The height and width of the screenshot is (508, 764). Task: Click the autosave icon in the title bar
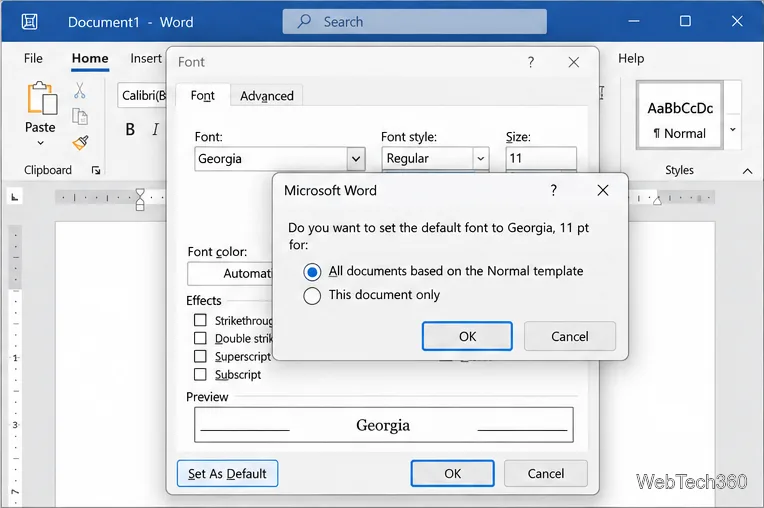click(29, 21)
